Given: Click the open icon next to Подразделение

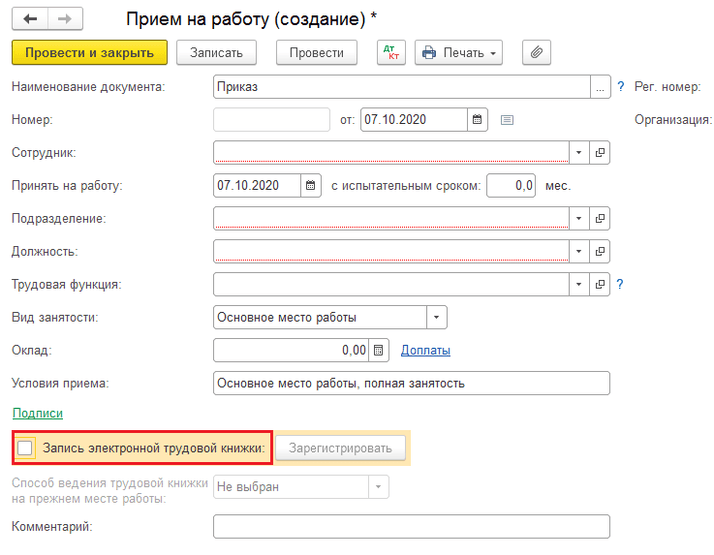Looking at the screenshot, I should pyautogui.click(x=601, y=218).
